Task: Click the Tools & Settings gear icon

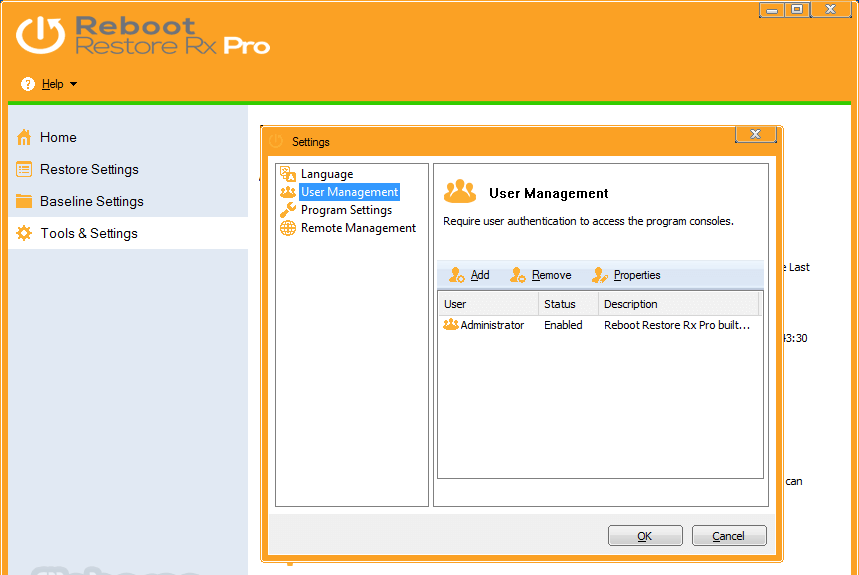Action: click(x=24, y=233)
